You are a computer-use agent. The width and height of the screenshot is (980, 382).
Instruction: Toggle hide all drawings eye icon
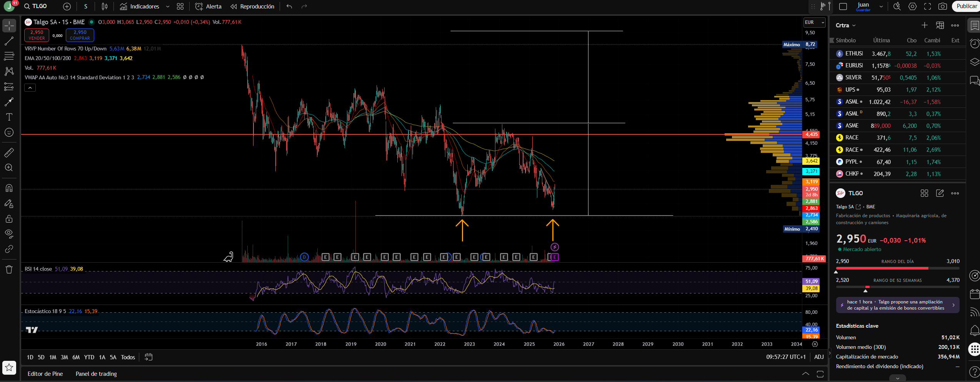(9, 234)
